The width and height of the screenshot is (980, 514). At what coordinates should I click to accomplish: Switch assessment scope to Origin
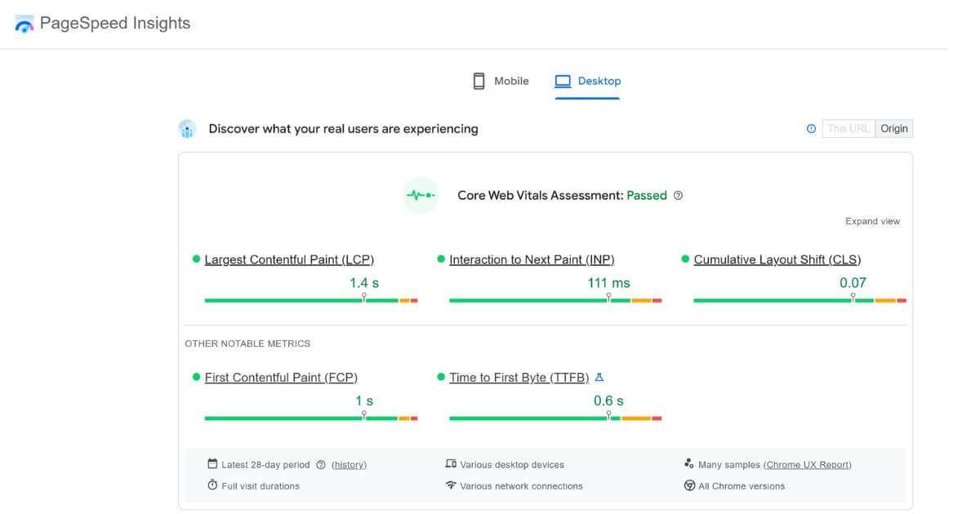tap(894, 128)
